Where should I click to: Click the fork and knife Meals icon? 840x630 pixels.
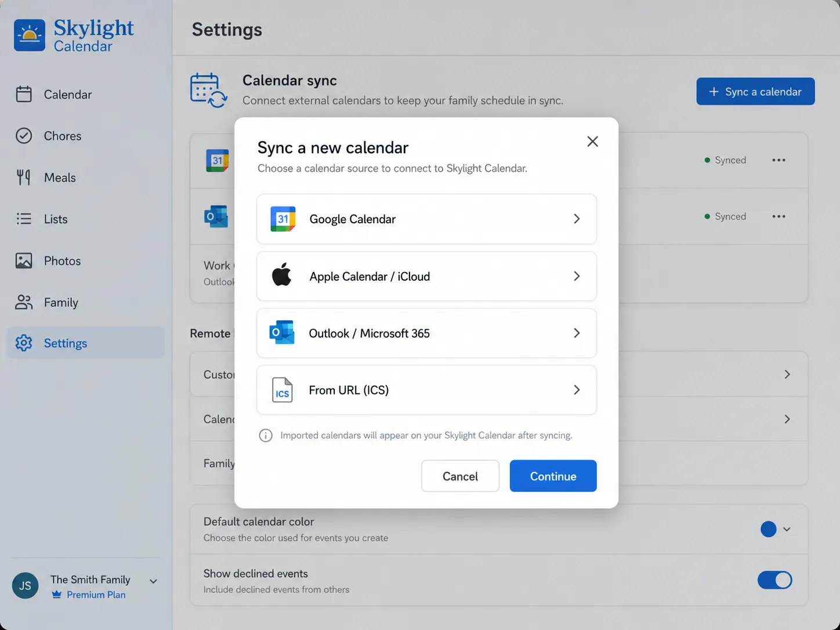24,178
